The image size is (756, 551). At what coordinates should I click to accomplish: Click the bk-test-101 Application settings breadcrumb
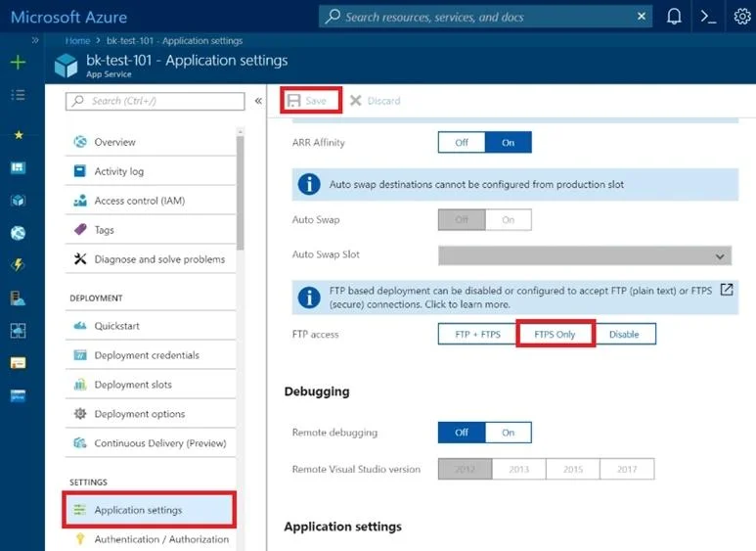(174, 40)
